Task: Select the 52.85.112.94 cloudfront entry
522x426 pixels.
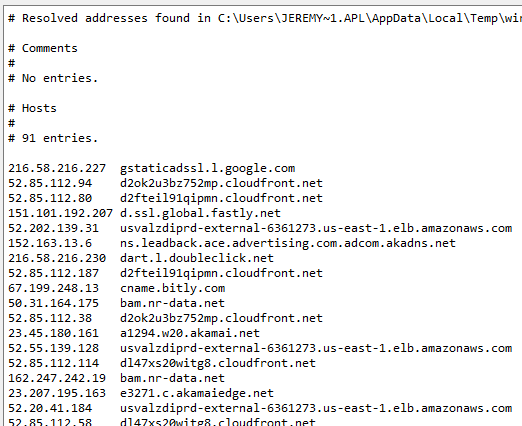Action: coord(165,183)
